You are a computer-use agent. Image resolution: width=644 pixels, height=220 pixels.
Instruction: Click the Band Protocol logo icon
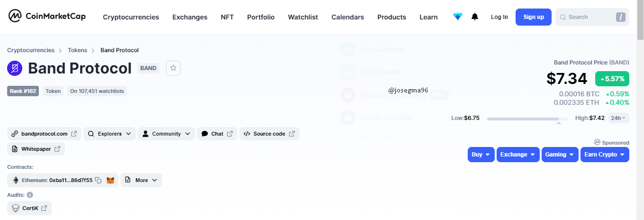pyautogui.click(x=15, y=68)
